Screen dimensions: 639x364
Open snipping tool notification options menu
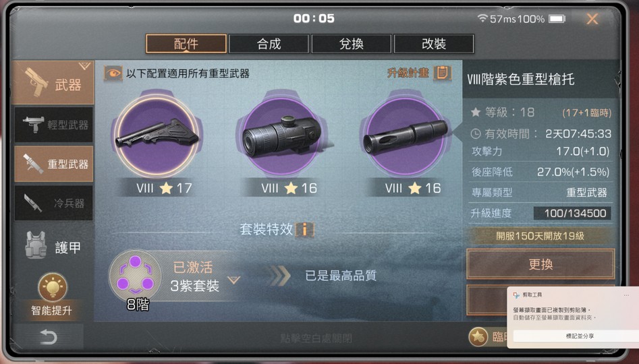click(x=626, y=295)
